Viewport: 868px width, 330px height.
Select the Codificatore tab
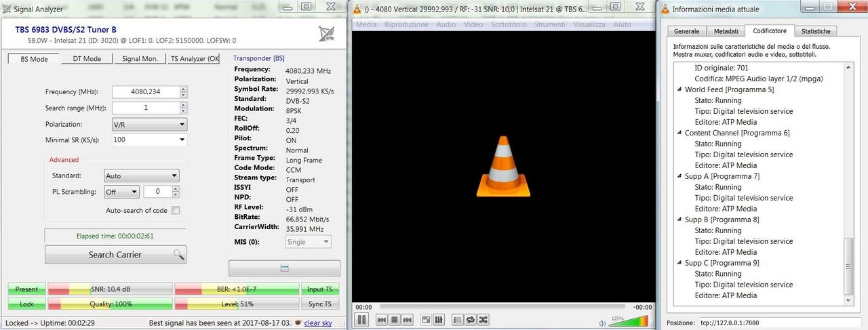(769, 30)
